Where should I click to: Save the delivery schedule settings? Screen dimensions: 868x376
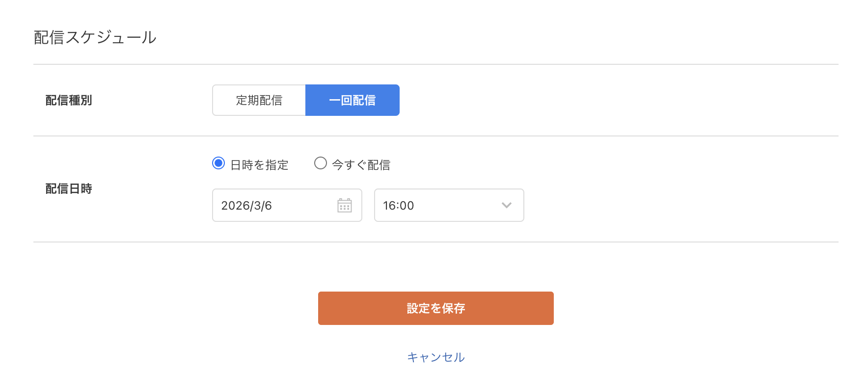[x=435, y=308]
